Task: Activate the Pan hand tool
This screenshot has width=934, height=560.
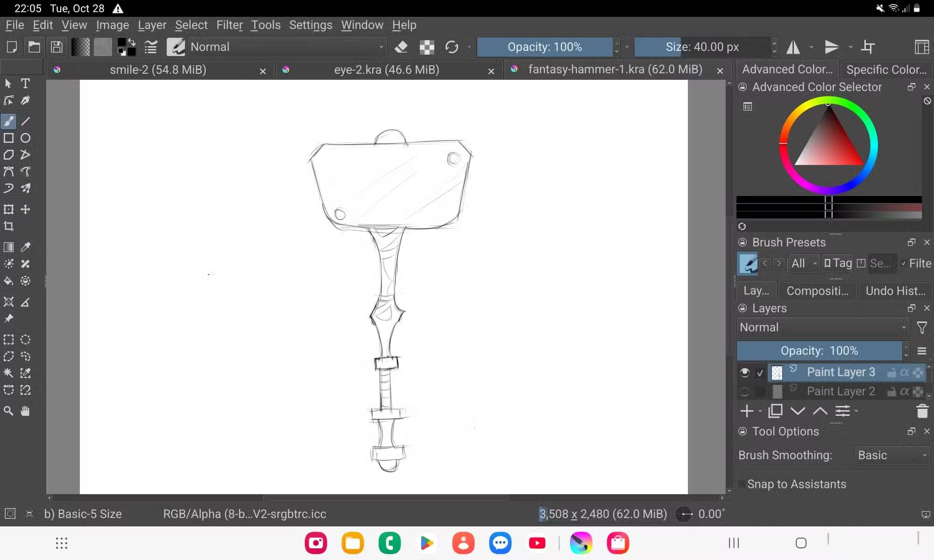Action: coord(25,411)
